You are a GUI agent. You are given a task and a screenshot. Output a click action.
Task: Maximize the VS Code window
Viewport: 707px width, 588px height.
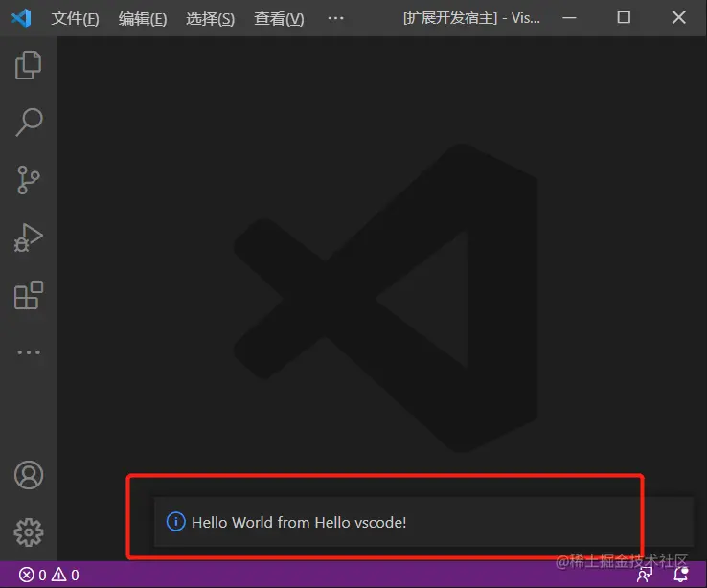point(624,18)
